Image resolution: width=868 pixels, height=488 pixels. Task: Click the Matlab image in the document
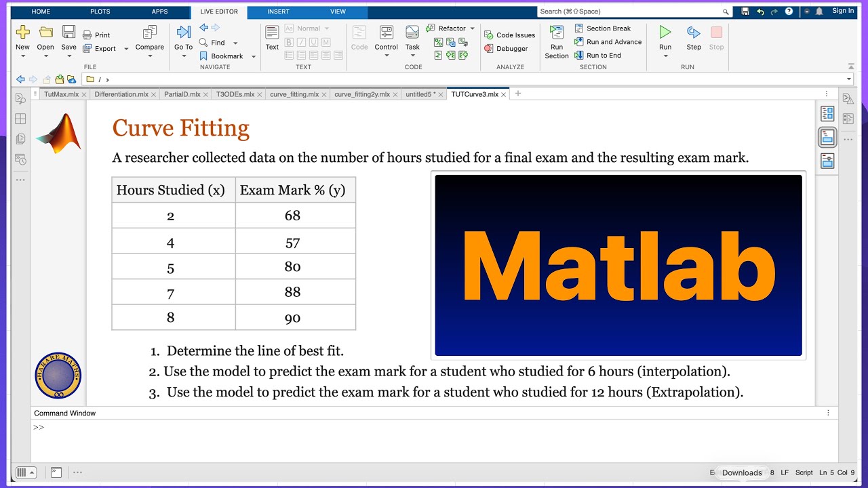pos(618,265)
